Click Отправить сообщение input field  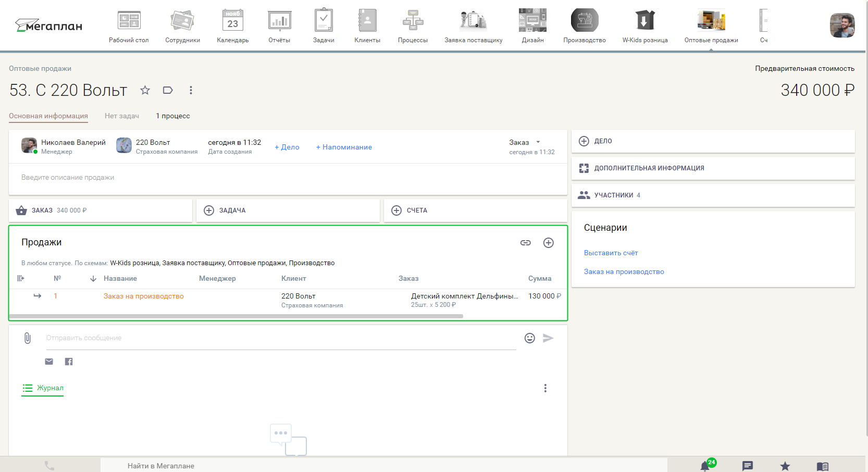[x=281, y=338]
